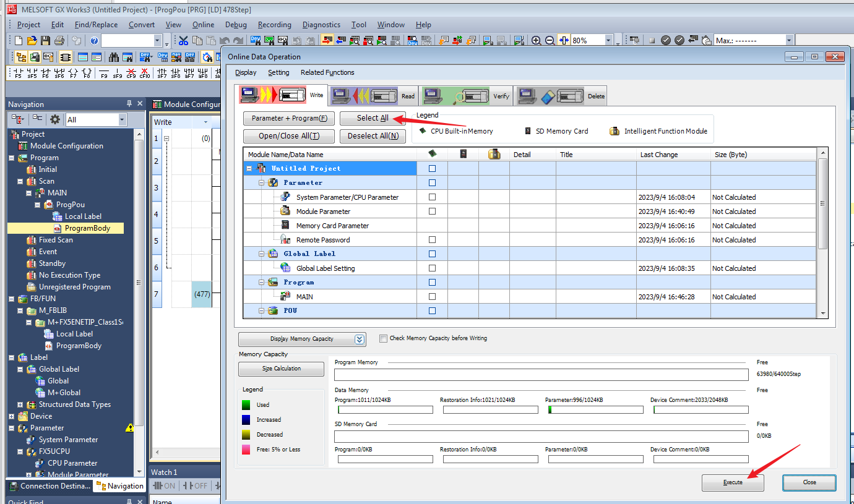Screen dimensions: 854x504
Task: Click the Cut scissors icon
Action: (183, 41)
